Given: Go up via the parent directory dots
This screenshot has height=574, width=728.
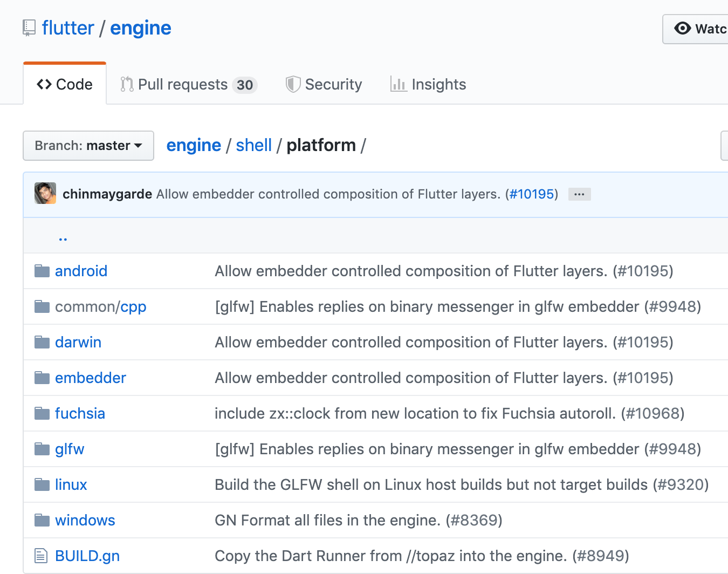Looking at the screenshot, I should point(63,238).
